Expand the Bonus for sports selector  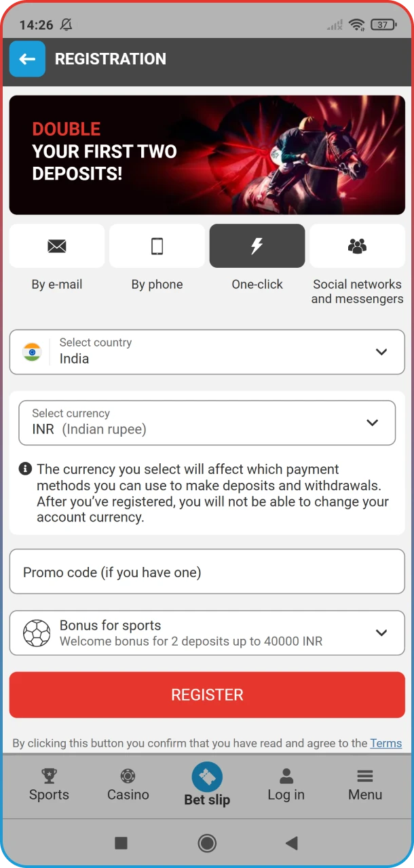tap(207, 633)
